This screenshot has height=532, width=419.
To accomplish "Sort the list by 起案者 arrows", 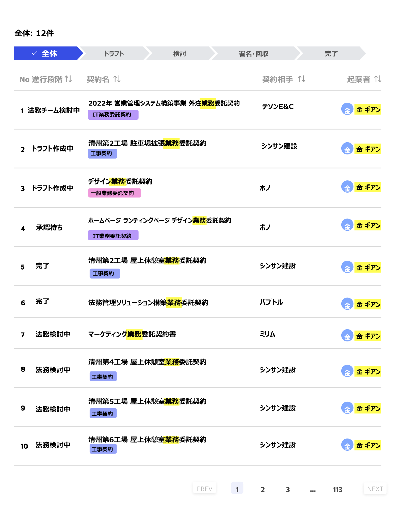I will point(378,79).
